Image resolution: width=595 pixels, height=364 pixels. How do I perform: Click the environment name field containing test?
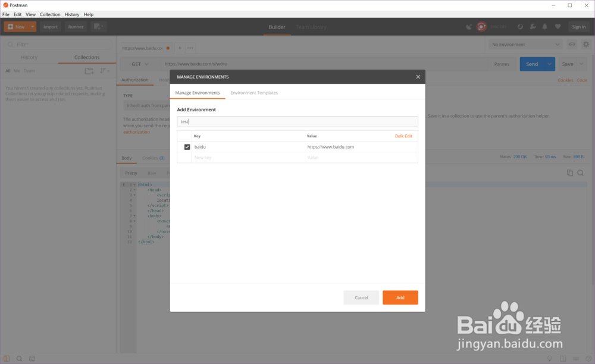pos(297,121)
